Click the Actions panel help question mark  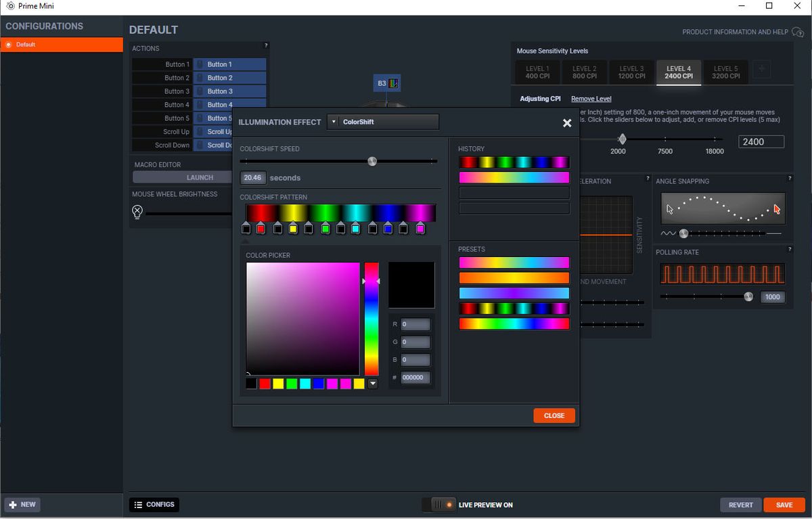pos(266,45)
